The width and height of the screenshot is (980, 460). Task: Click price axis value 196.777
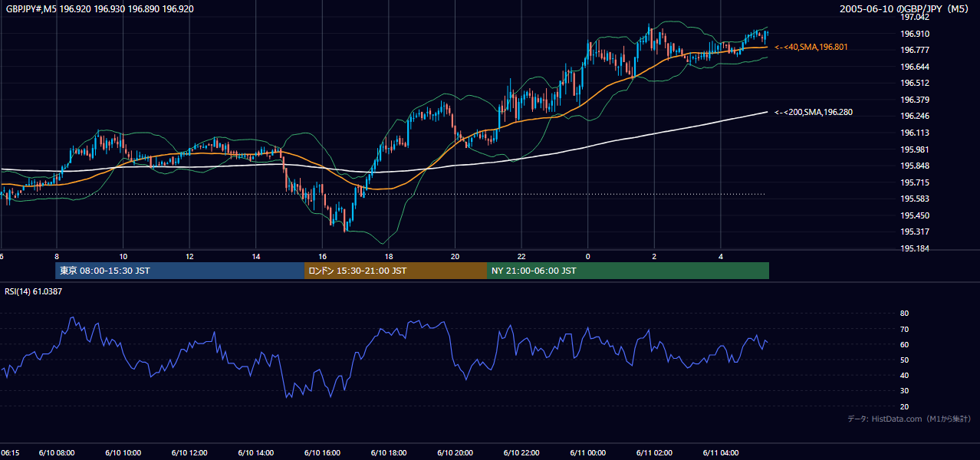pyautogui.click(x=915, y=50)
